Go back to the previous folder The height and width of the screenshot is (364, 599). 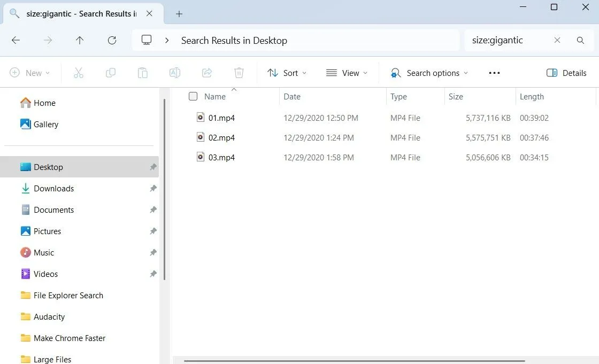click(16, 40)
